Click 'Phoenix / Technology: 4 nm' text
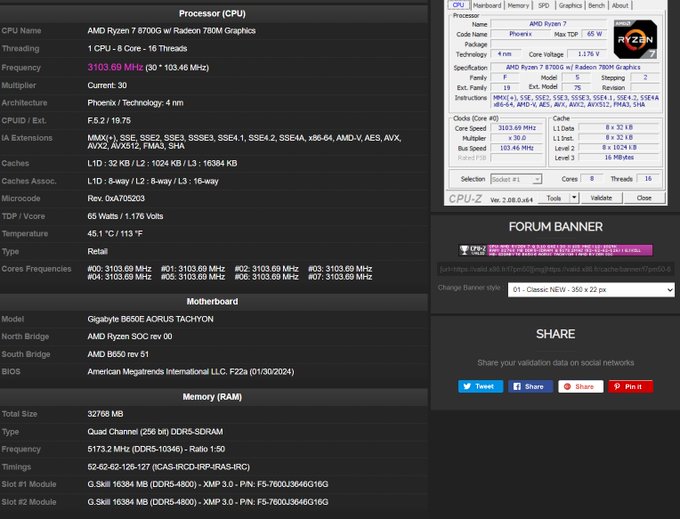The image size is (680, 519). (135, 103)
